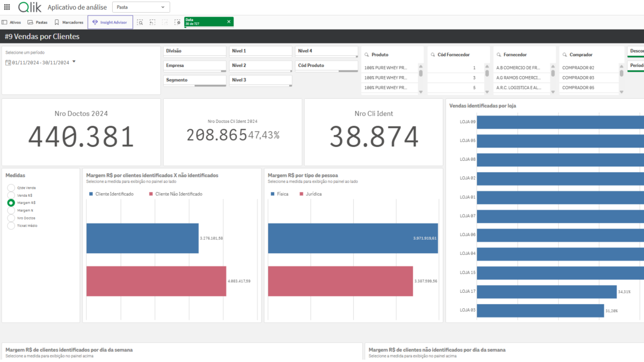
Task: Launch Insight Advisor
Action: coord(110,23)
